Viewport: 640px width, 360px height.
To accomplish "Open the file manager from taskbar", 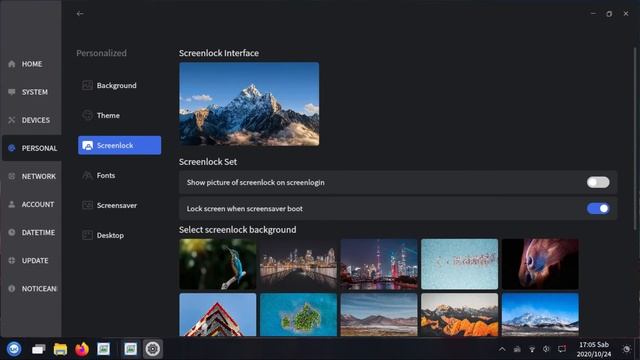I will tap(60, 349).
